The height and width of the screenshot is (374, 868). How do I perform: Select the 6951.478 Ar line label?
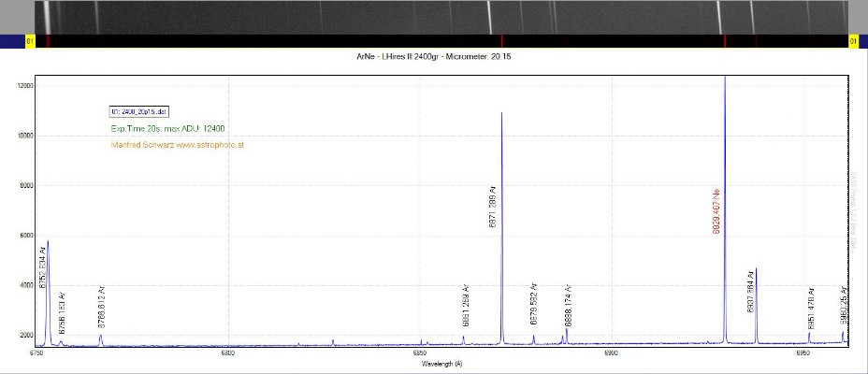click(x=811, y=309)
